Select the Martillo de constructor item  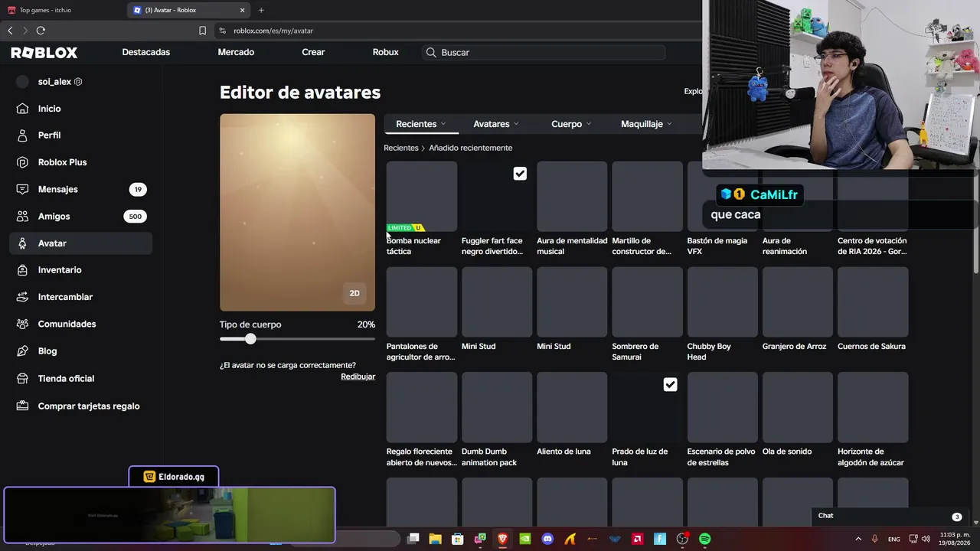(647, 196)
